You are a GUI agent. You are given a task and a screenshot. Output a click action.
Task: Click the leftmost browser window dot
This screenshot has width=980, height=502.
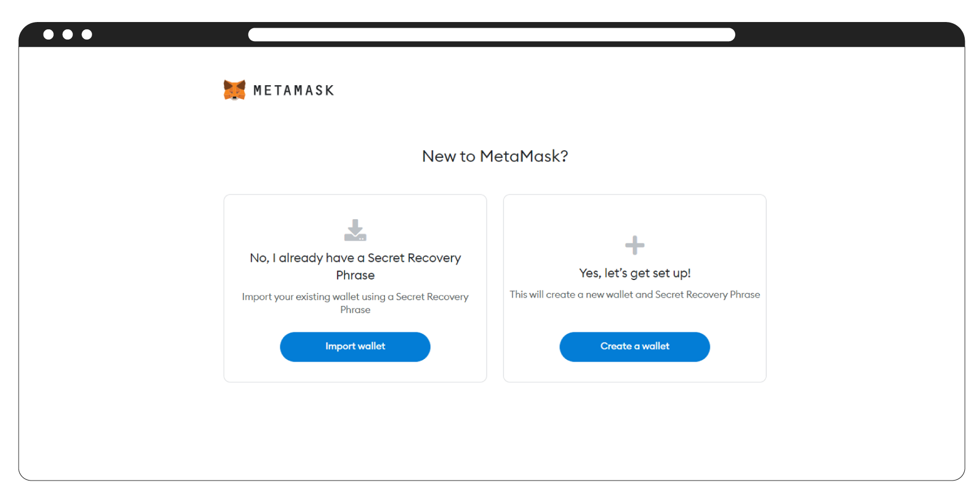click(x=48, y=34)
